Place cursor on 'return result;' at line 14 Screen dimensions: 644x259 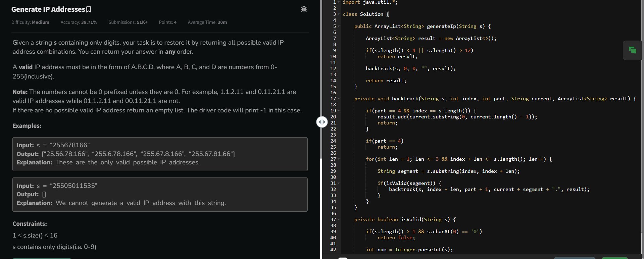[386, 81]
